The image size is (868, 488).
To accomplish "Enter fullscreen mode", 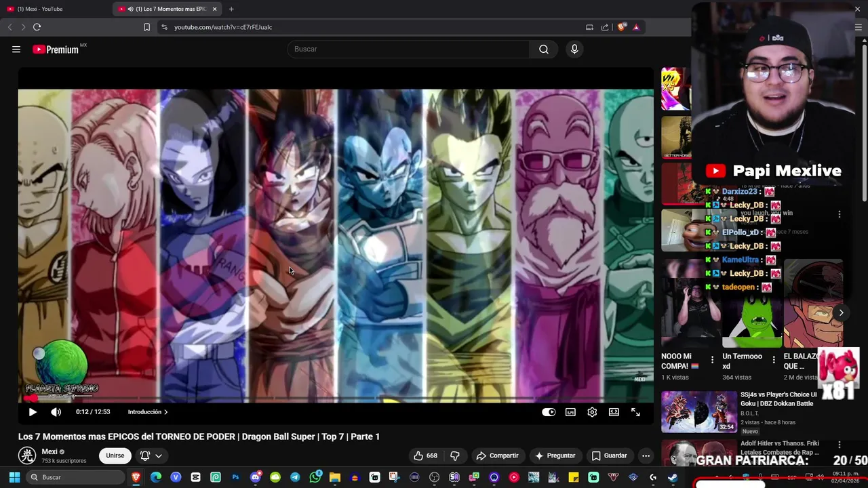I will (635, 412).
